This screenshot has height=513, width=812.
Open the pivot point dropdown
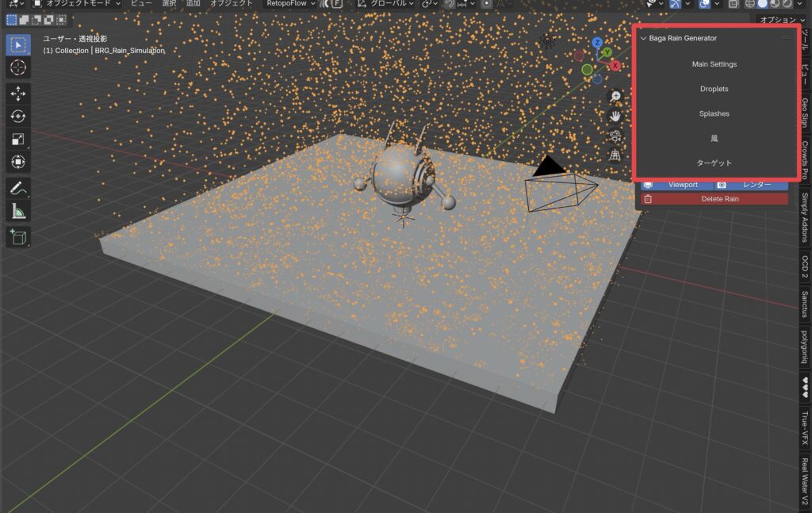pos(430,4)
